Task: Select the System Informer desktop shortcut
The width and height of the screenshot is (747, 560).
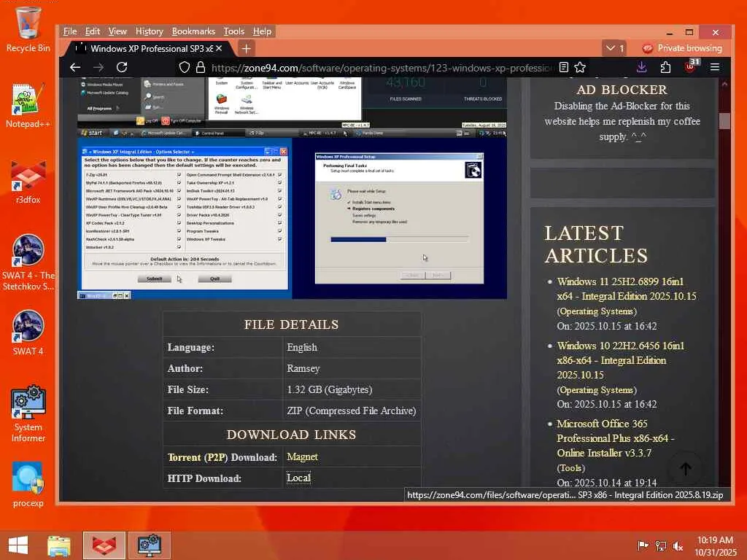Action: click(x=28, y=413)
